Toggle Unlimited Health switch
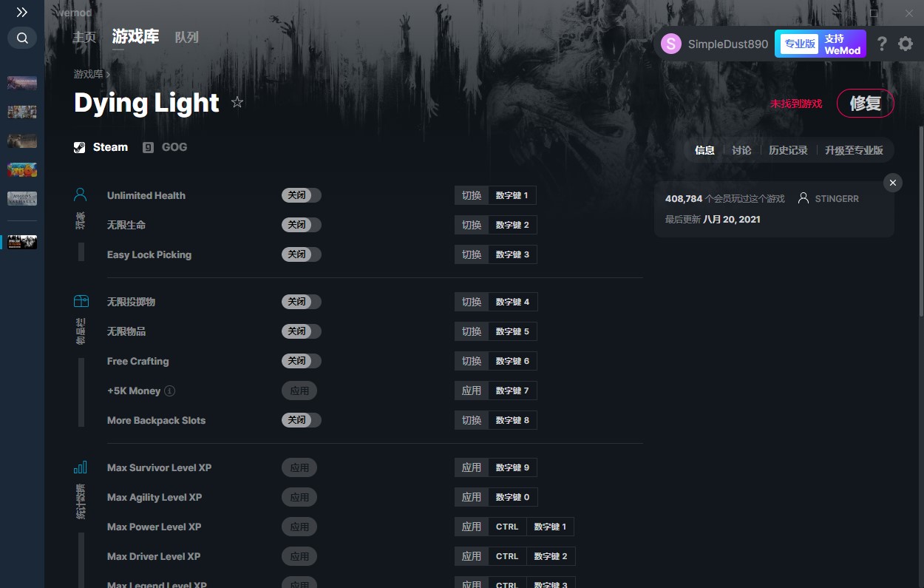Viewport: 924px width, 588px height. coord(302,195)
